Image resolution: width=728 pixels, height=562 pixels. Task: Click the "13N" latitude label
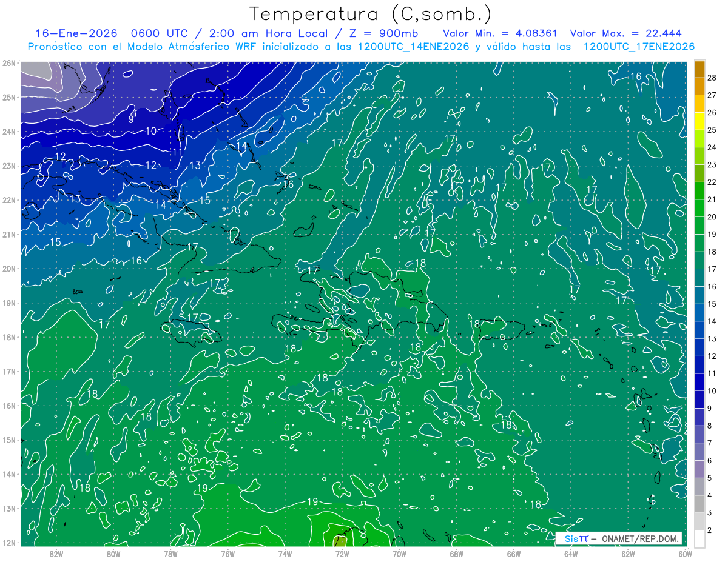point(9,508)
